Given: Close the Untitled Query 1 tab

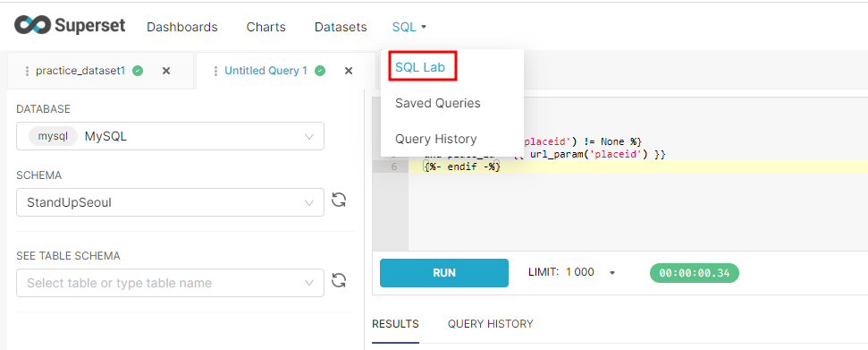Looking at the screenshot, I should 349,71.
